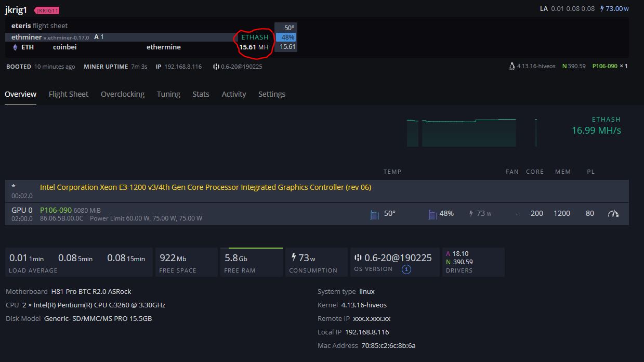
Task: Select the GPU 0 P106-090 row name
Action: tap(56, 210)
